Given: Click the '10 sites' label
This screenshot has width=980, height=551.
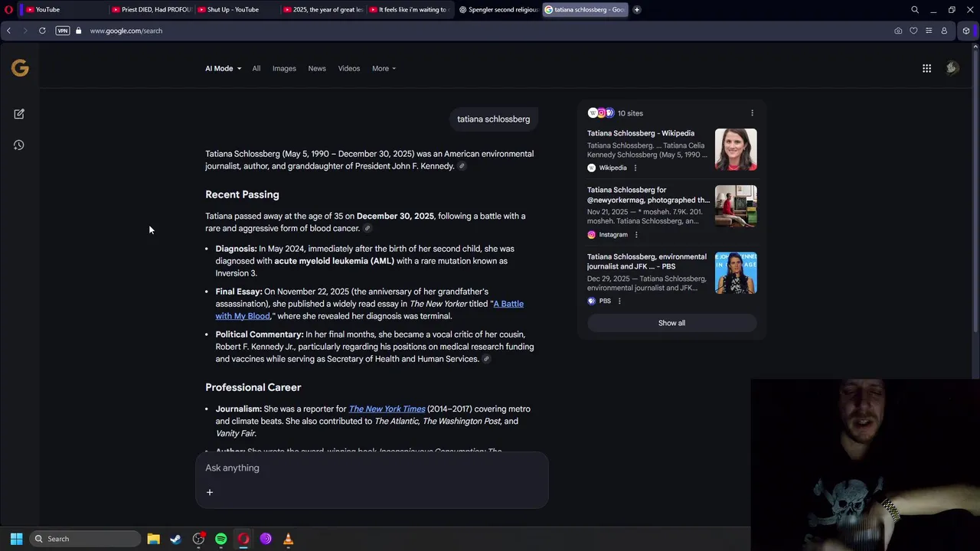Looking at the screenshot, I should click(630, 113).
